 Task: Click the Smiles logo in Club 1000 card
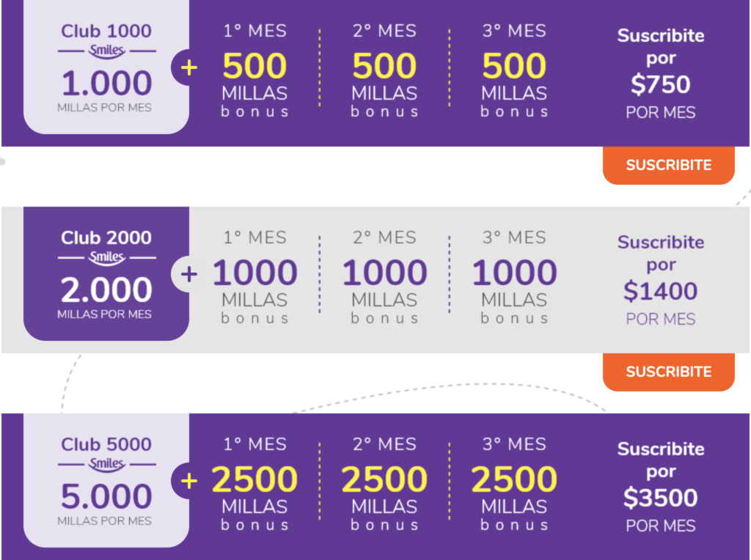(107, 51)
